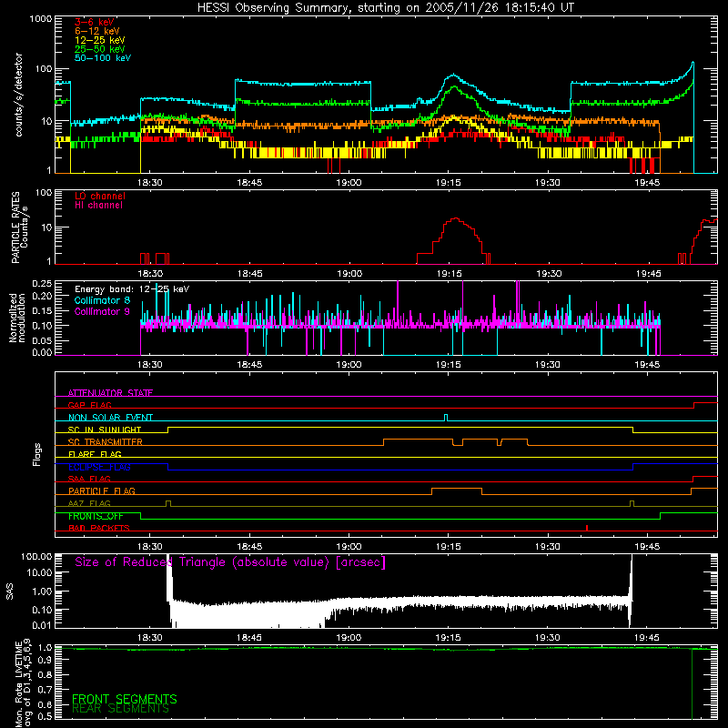
Task: Click the 'Mon. Rate LIVETIME' axis label
Action: coord(19,684)
